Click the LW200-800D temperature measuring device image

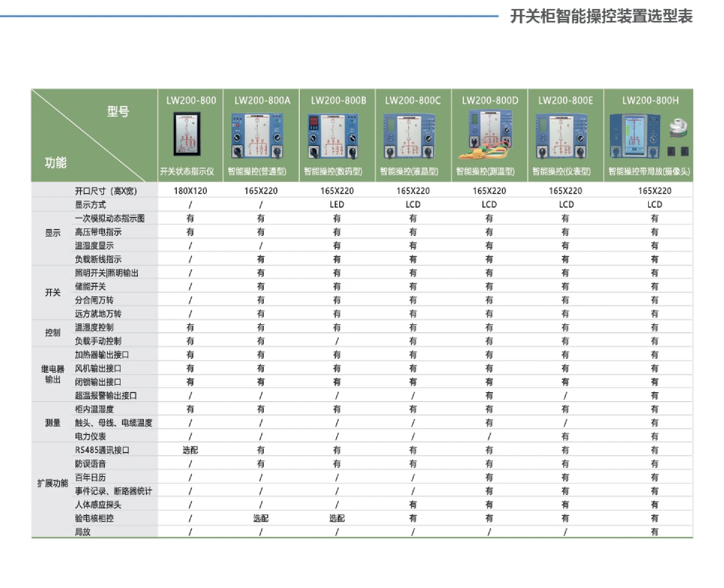tap(486, 136)
